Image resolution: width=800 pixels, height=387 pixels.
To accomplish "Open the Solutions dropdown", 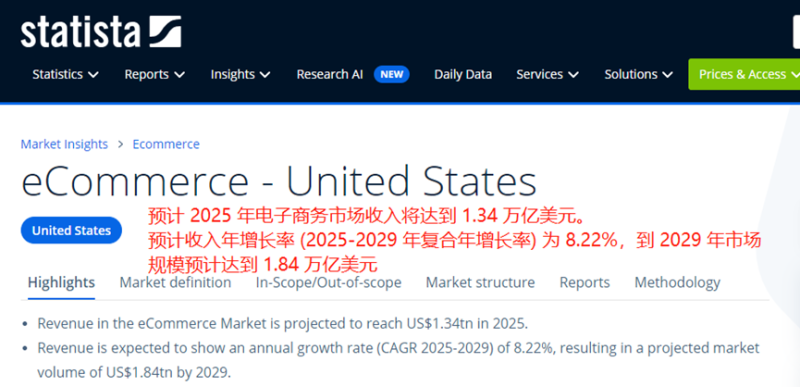I will pos(639,74).
